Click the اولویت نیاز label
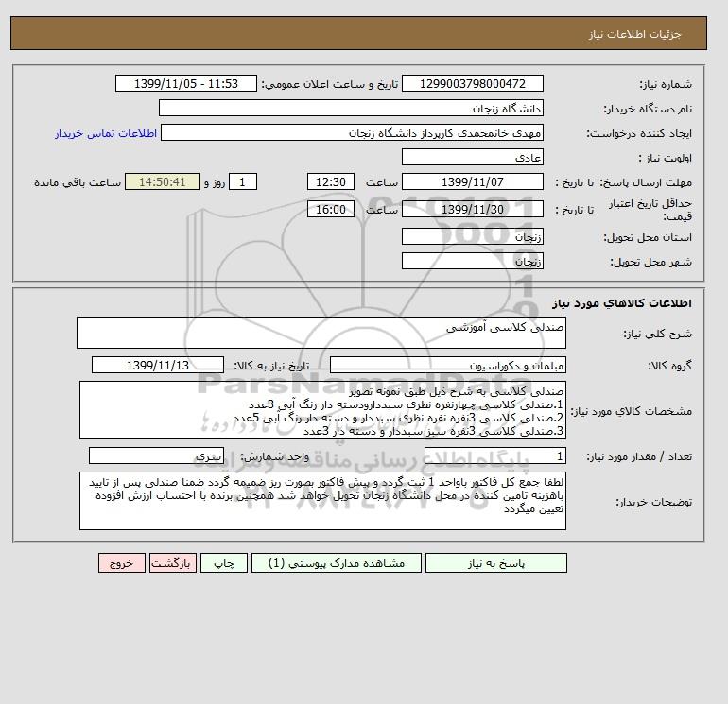This screenshot has width=728, height=704. pyautogui.click(x=666, y=158)
